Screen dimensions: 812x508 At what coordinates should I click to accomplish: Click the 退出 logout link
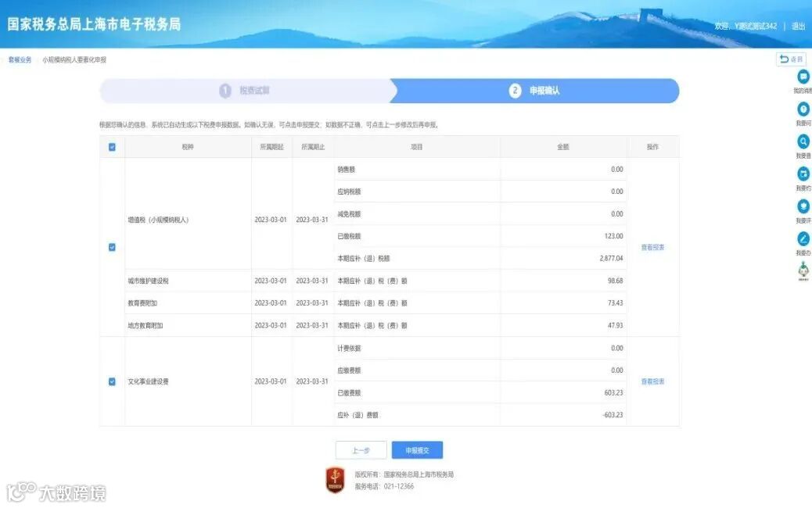pos(798,26)
